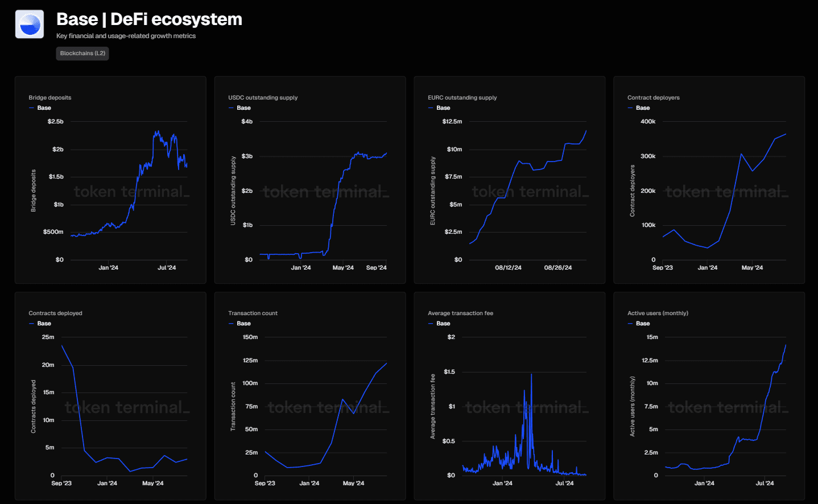Select the "Contract deployers" chart title

(654, 98)
